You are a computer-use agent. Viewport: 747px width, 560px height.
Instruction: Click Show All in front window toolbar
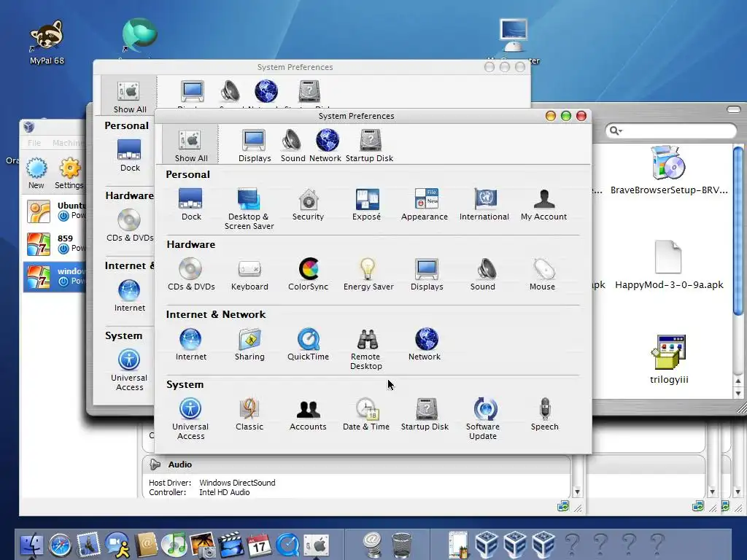pos(191,145)
